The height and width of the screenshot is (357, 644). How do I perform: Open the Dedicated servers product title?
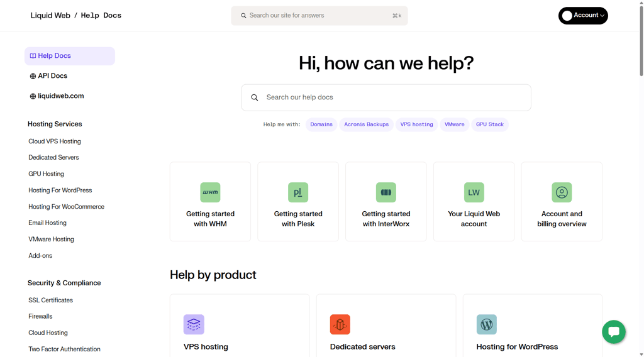tap(363, 347)
